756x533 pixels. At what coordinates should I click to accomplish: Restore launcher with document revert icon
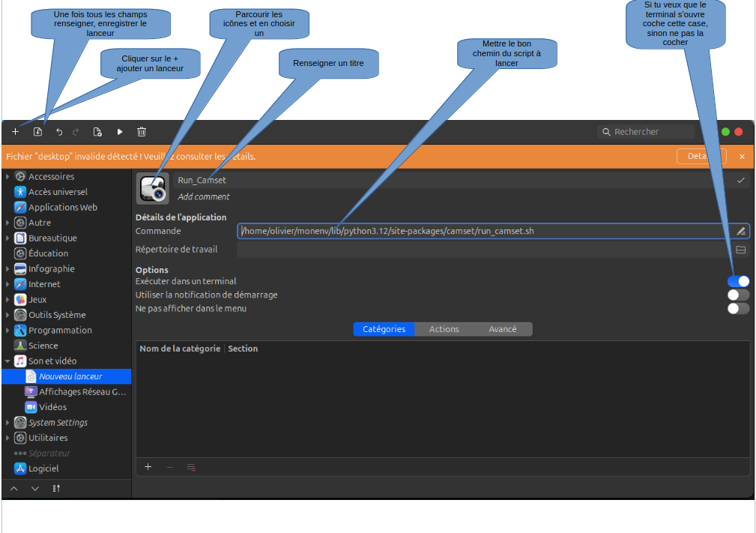(x=97, y=132)
